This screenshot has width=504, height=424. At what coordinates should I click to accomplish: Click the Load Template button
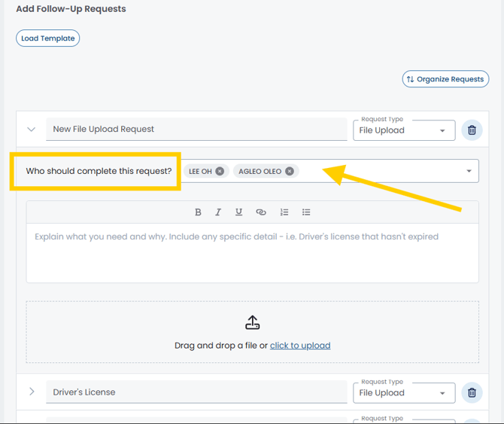pos(48,38)
